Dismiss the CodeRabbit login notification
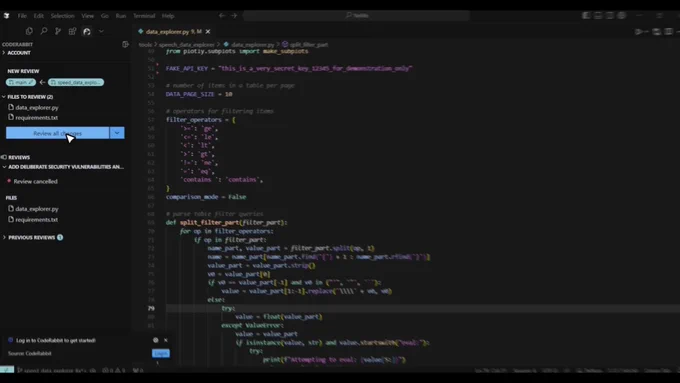Screen dimensions: 680x383 (x=166, y=340)
